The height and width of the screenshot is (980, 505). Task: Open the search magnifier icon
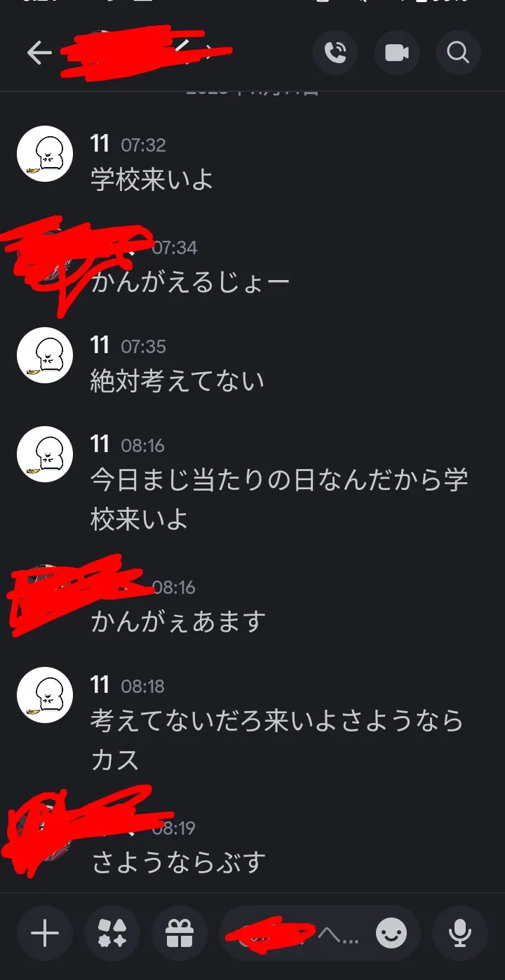tap(459, 53)
